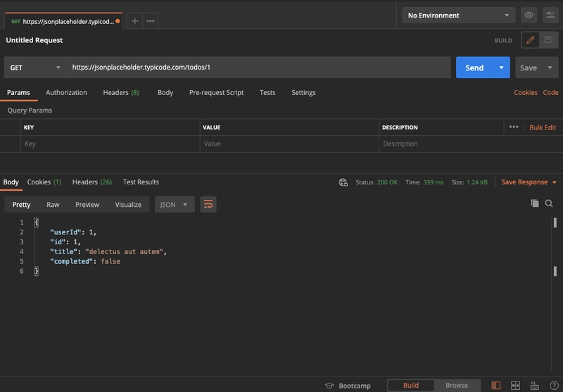Select the Raw response view
Screen dimensions: 563x392
point(53,205)
